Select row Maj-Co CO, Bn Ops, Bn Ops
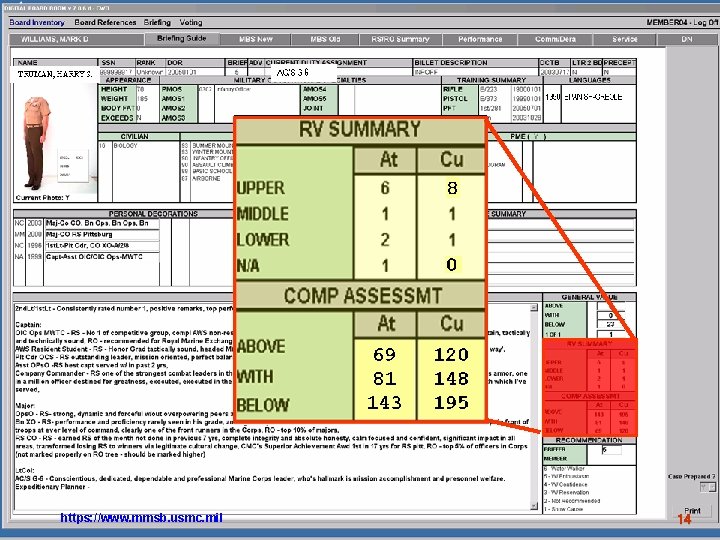 tap(102, 223)
